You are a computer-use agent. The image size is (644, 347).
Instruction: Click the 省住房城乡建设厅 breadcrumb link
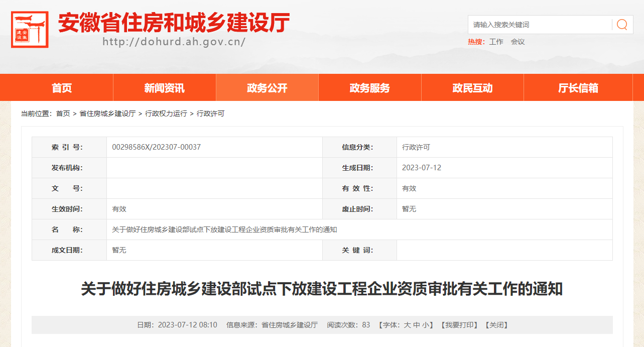[x=107, y=113]
